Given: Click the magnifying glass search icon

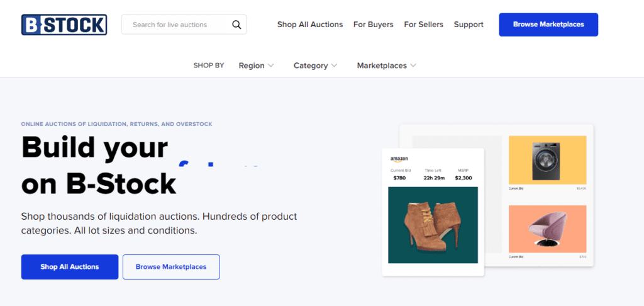Looking at the screenshot, I should (236, 25).
